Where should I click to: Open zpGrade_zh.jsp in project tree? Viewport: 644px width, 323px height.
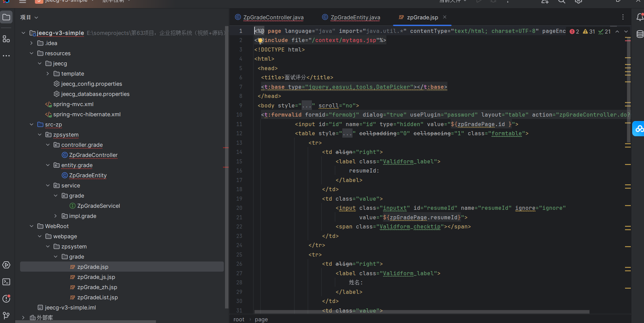(x=97, y=287)
